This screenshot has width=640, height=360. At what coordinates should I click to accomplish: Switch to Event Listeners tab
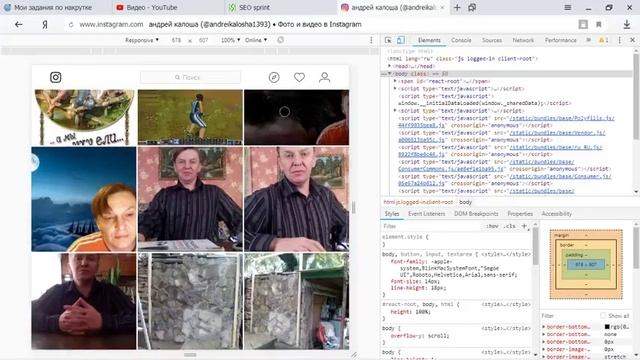click(427, 213)
